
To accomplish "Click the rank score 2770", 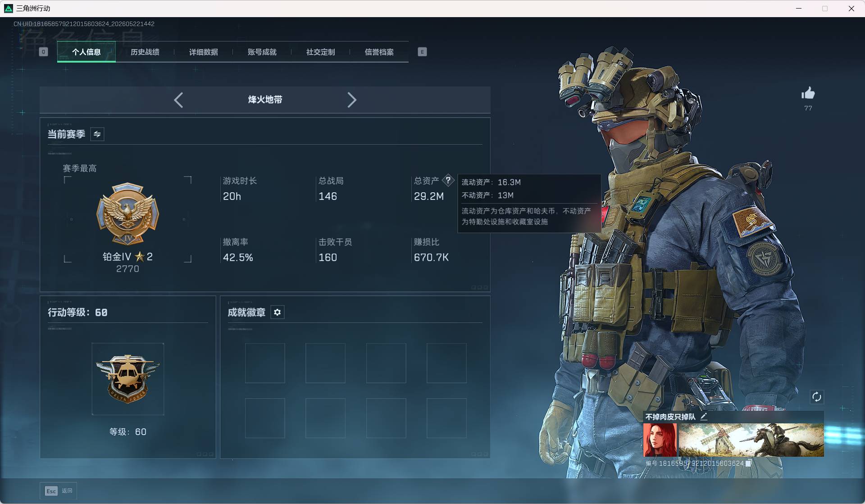I will point(127,269).
